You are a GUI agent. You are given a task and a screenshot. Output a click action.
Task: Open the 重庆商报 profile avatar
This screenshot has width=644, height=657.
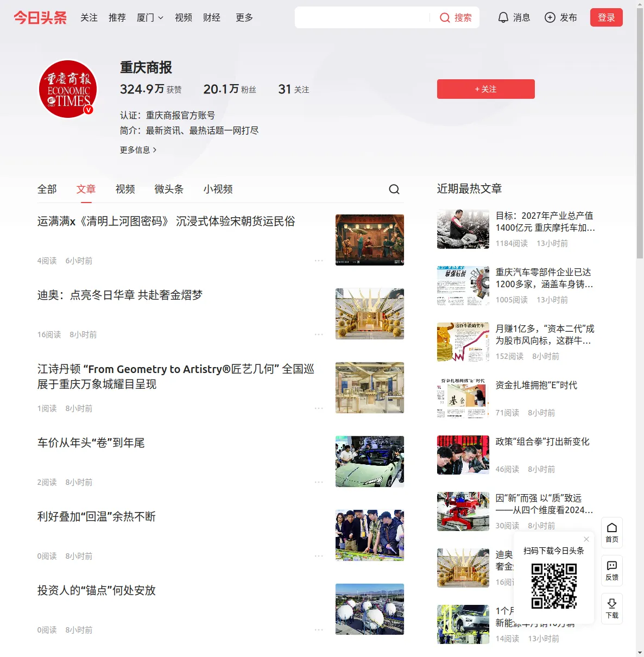point(68,89)
